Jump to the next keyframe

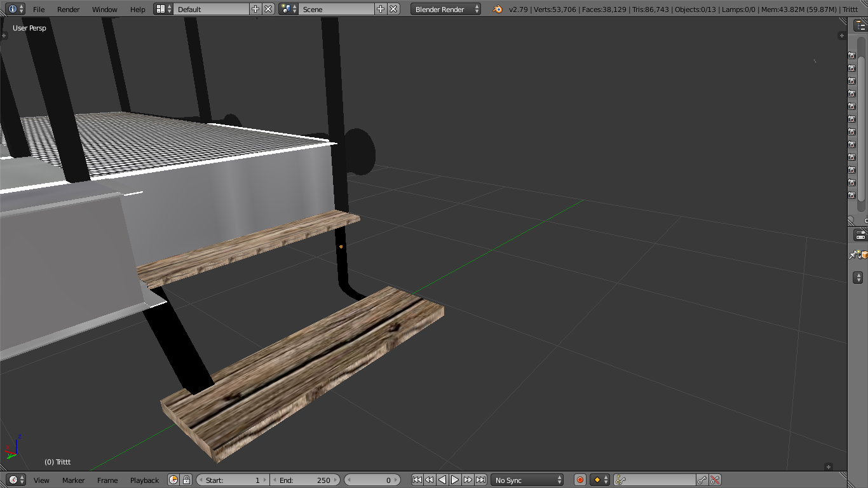(x=468, y=480)
